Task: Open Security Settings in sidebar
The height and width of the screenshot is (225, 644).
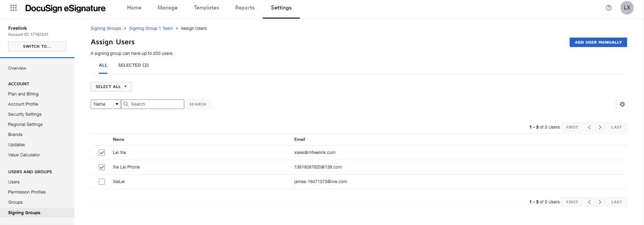Action: coord(25,115)
